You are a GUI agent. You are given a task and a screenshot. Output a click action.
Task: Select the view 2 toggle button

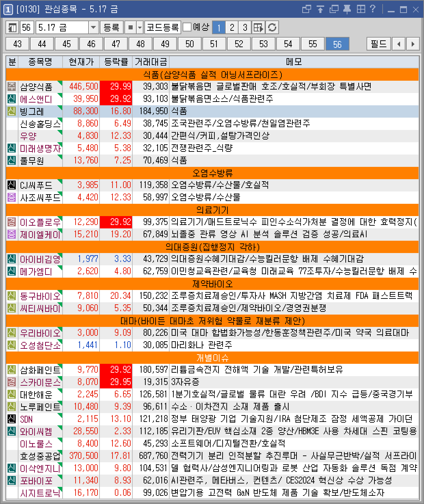click(x=232, y=27)
